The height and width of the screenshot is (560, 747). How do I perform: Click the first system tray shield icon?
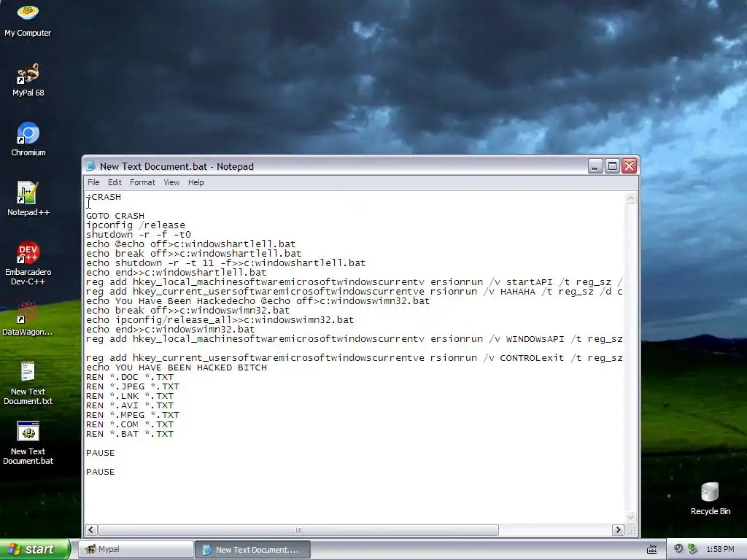[x=678, y=548]
